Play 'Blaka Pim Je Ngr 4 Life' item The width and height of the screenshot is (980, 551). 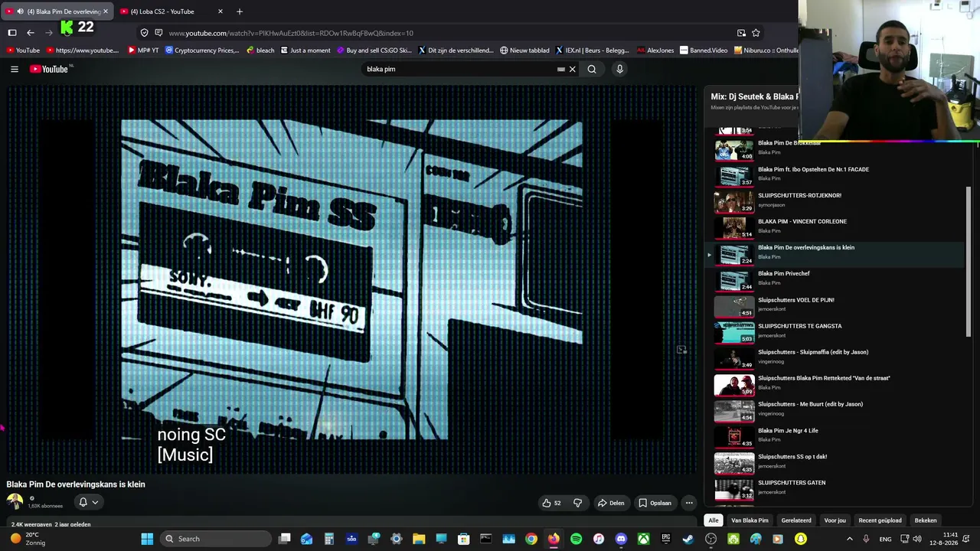(x=835, y=437)
